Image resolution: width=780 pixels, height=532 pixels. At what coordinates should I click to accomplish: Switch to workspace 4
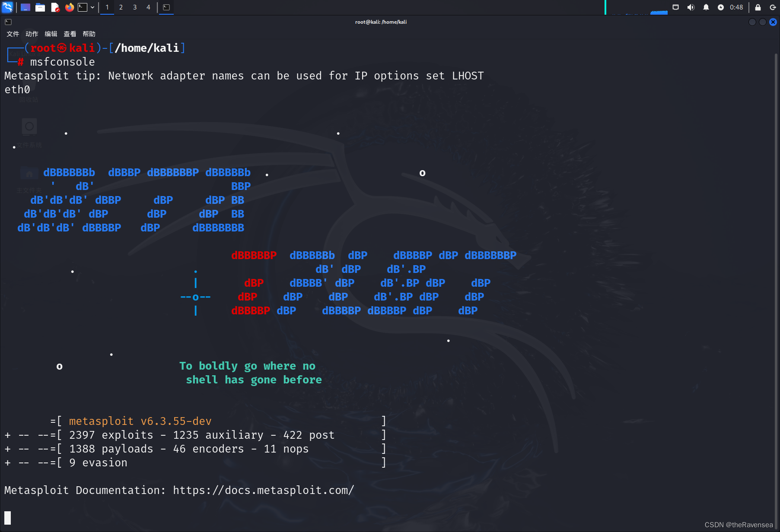148,7
